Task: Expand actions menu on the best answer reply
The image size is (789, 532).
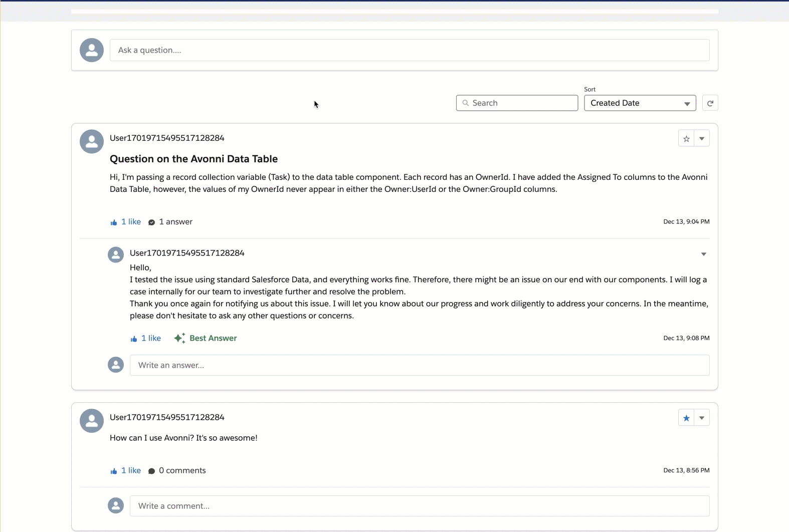Action: pyautogui.click(x=704, y=254)
